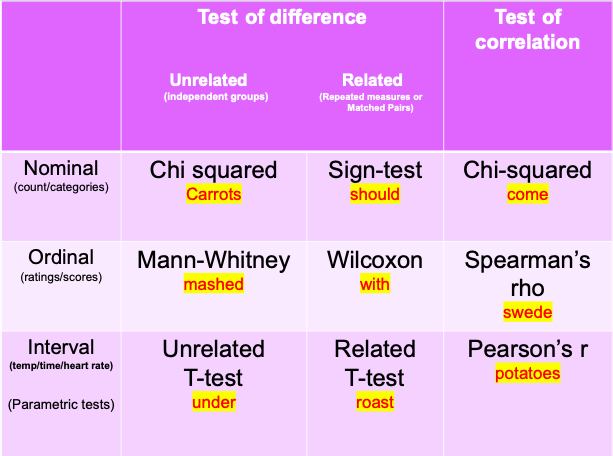Click the highlighted word "mashed"
613x456 pixels.
click(213, 284)
